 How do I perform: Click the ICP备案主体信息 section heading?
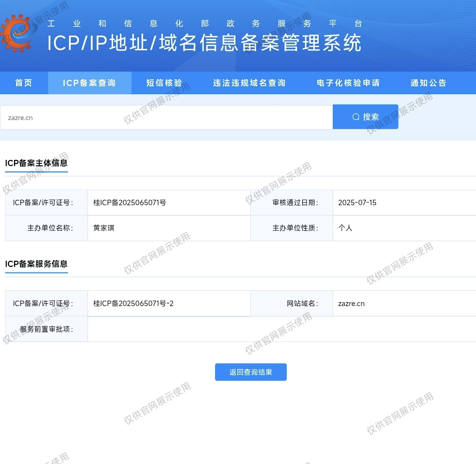pos(36,163)
